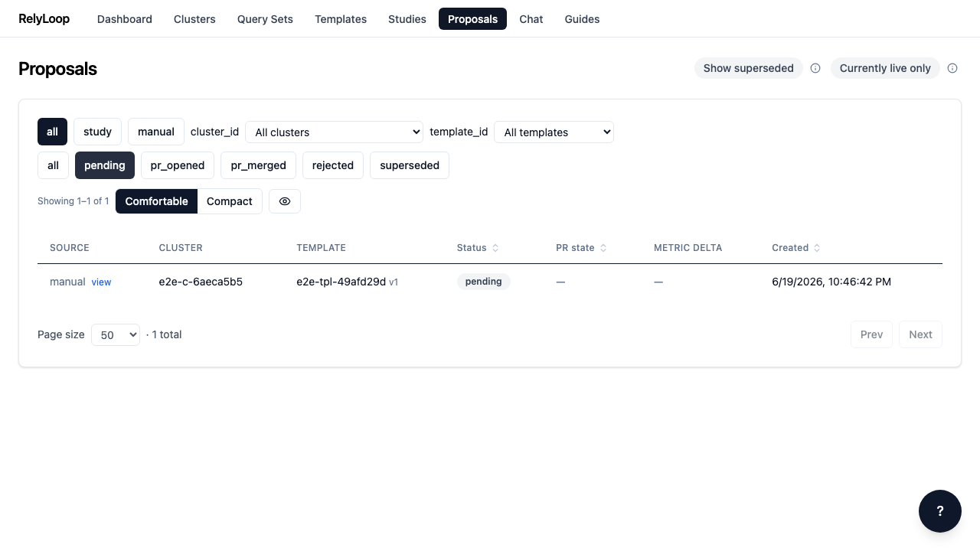This screenshot has width=980, height=551.
Task: Filter by pr_opened status
Action: pyautogui.click(x=178, y=165)
